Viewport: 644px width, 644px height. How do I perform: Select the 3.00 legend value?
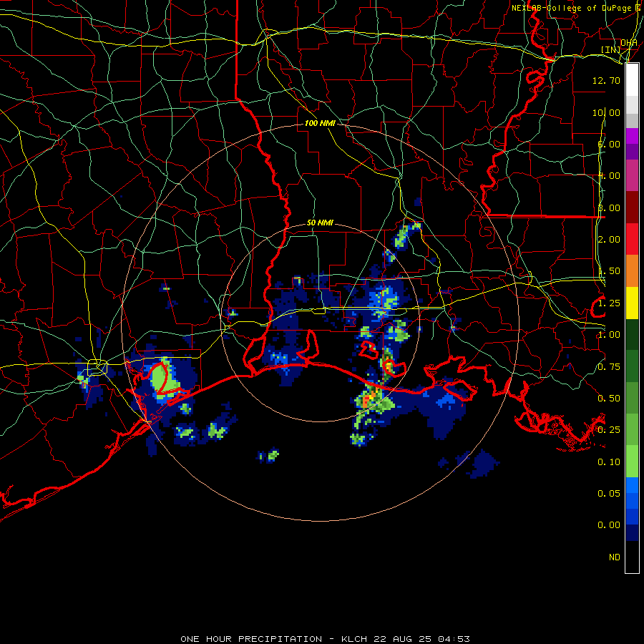[x=609, y=208]
